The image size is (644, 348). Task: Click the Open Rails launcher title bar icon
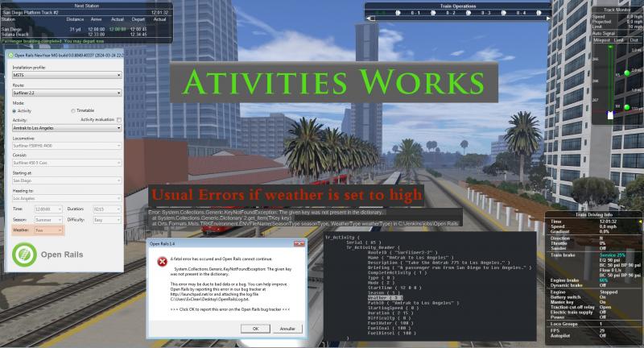(10, 55)
